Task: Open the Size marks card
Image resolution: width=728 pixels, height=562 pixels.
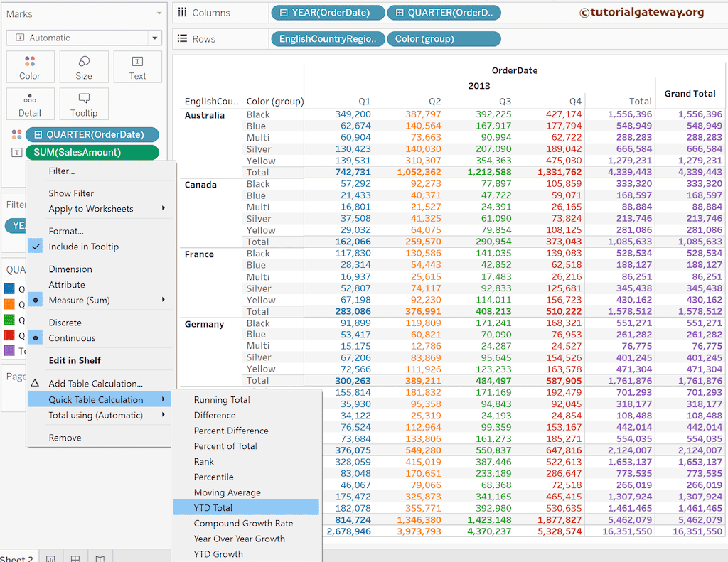Action: (x=84, y=67)
